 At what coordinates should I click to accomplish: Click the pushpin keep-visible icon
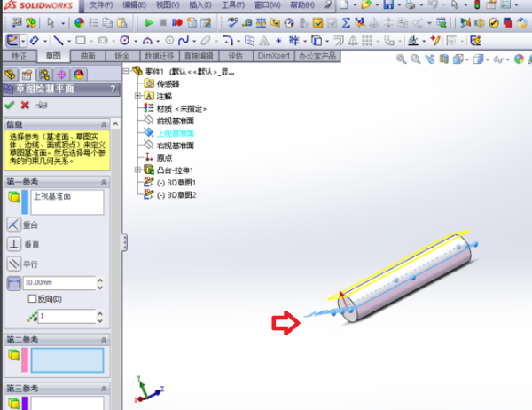(x=42, y=105)
